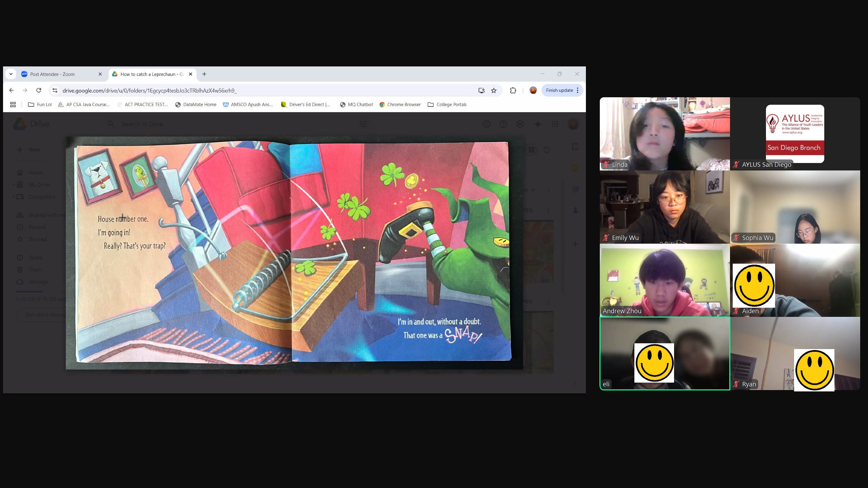
Task: Open Chrome three-dot menu
Action: (x=578, y=90)
